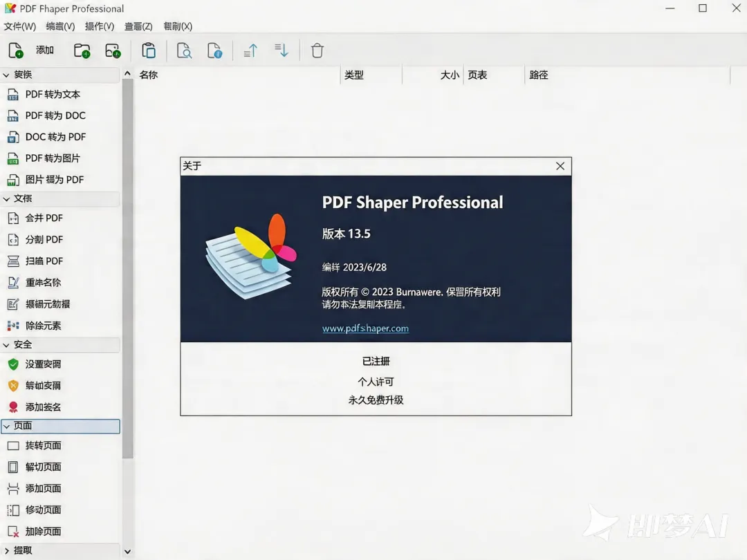Collapse the 安全 security section
Viewport: 747px width, 560px height.
[x=60, y=345]
